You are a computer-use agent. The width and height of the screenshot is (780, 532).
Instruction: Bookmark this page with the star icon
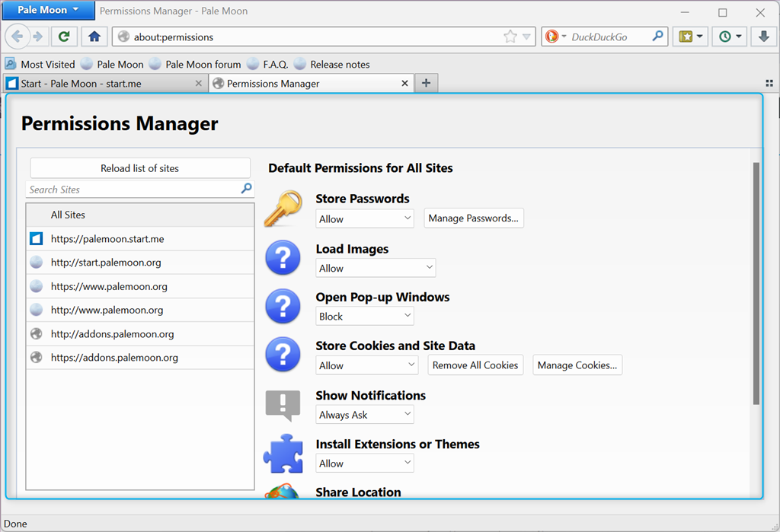click(x=510, y=37)
